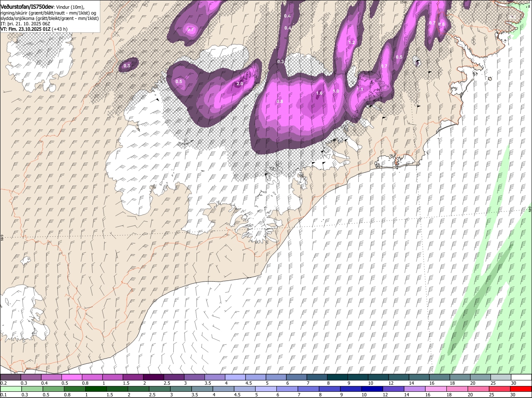Image resolution: width=532 pixels, height=398 pixels.
Task: Pick the dark purple 2–2.5 snow scale swatch
Action: click(x=153, y=377)
